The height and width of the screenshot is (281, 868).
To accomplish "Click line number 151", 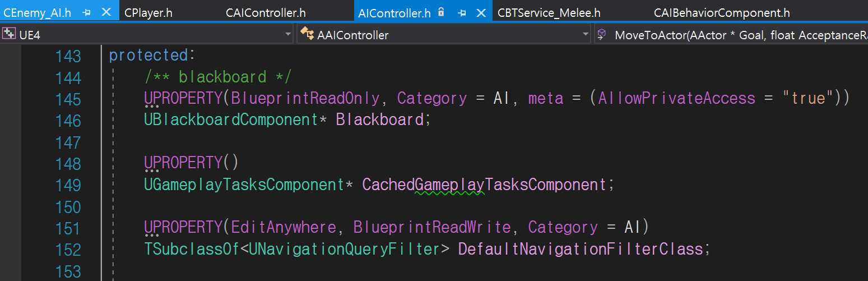I will tap(68, 228).
